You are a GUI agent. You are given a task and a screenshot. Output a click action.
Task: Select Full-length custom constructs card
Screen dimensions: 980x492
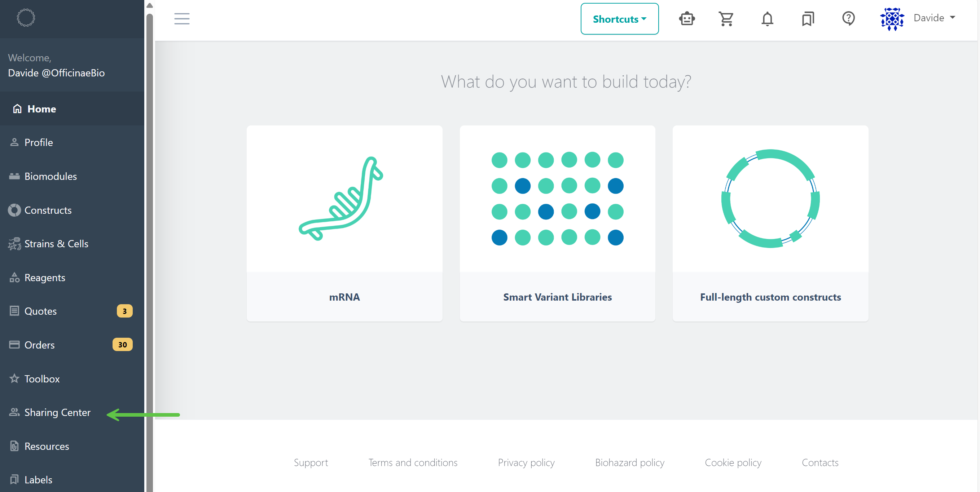770,223
